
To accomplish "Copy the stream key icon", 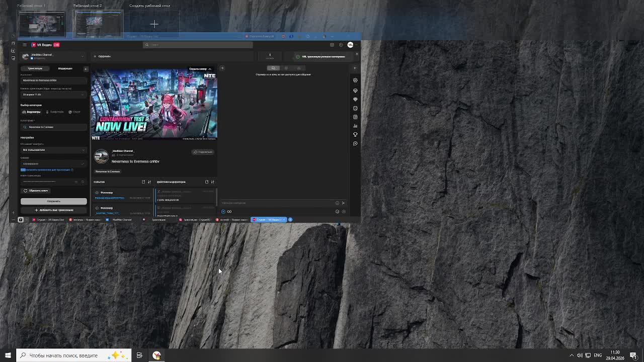I will click(x=83, y=182).
